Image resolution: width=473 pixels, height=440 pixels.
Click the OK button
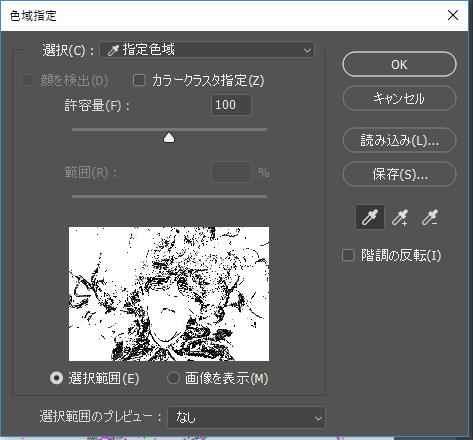pos(399,64)
